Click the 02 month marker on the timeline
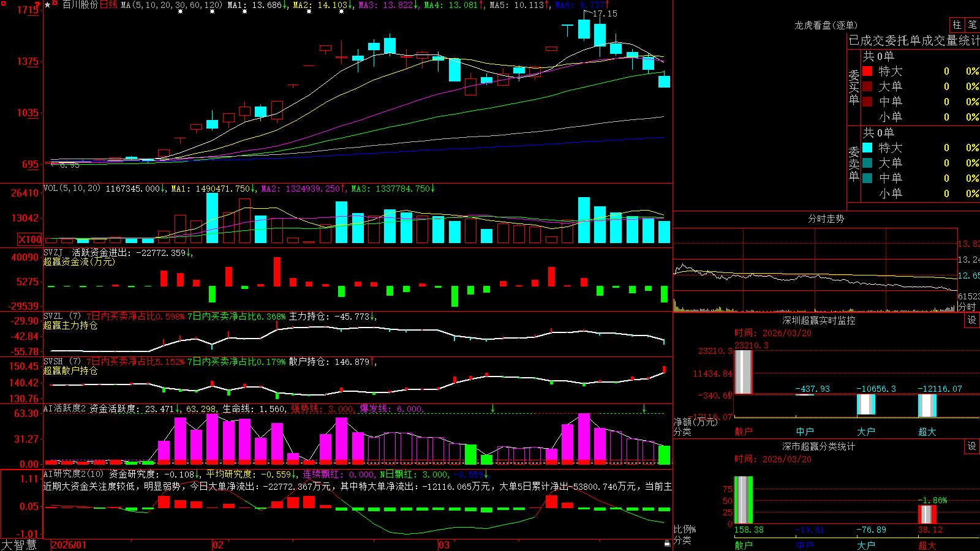Viewport: 980px width, 551px height. (x=217, y=545)
